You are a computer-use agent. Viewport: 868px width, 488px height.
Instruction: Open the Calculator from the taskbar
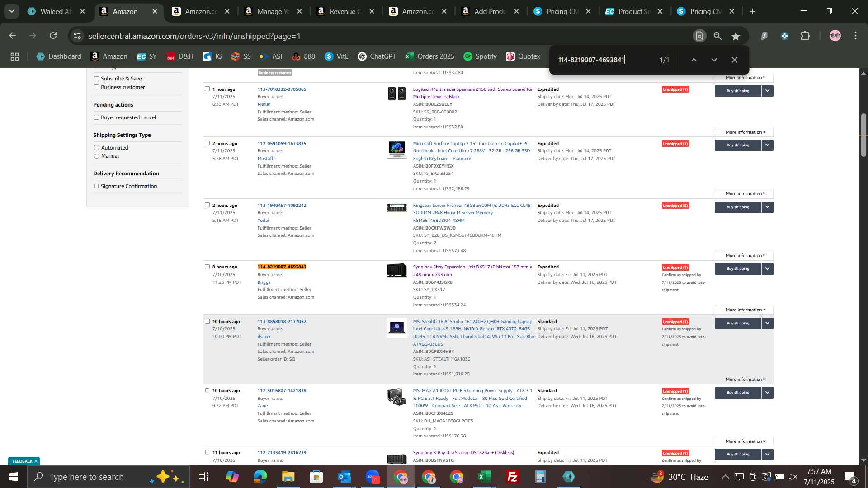point(541,477)
